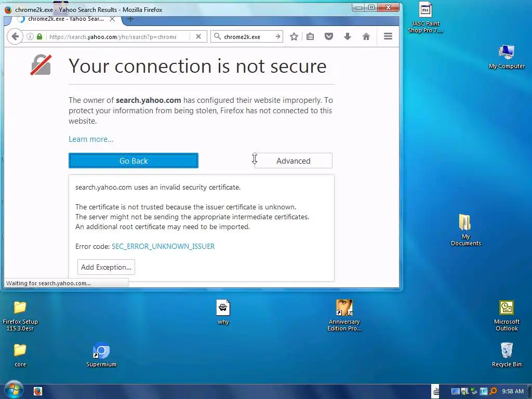Open the Firefox hamburger menu

click(388, 36)
